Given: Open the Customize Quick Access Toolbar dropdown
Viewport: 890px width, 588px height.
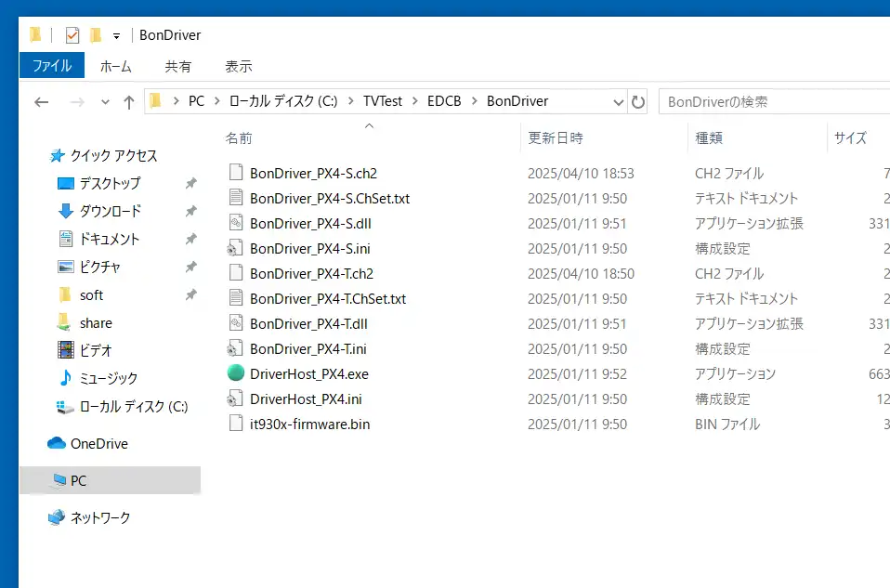Looking at the screenshot, I should [116, 36].
